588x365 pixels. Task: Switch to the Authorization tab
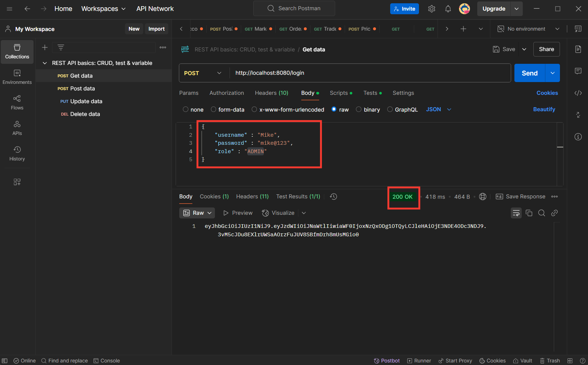click(227, 93)
